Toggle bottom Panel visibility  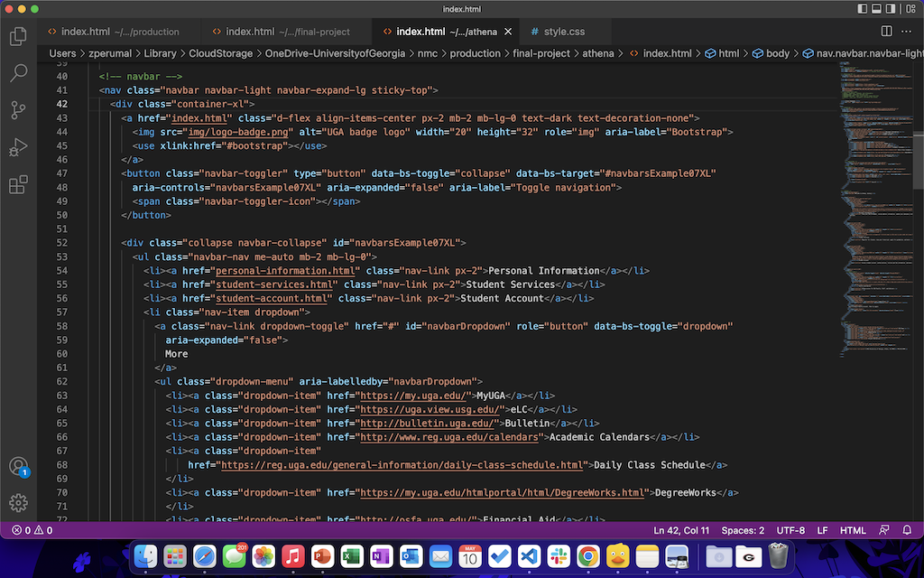[876, 9]
